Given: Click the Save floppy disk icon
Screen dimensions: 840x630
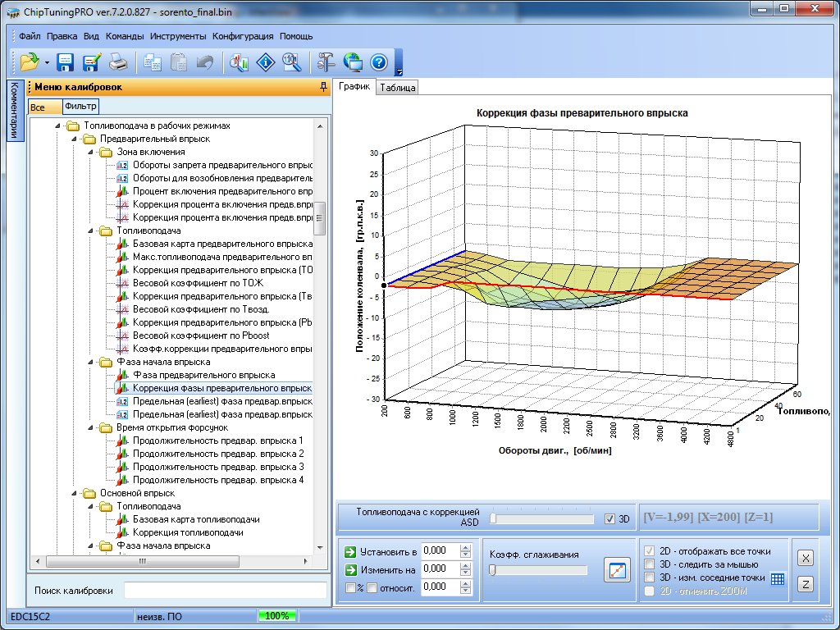Looking at the screenshot, I should 66,62.
